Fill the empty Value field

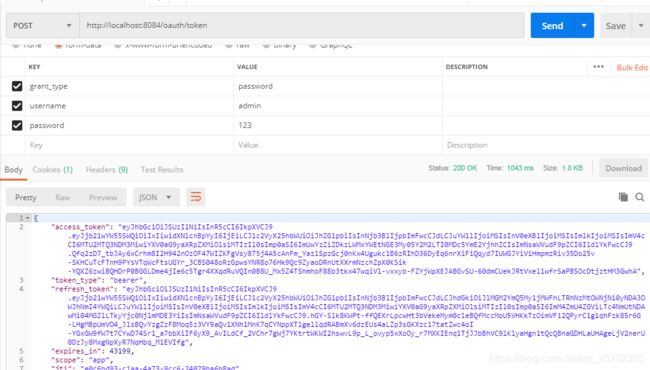[338, 145]
